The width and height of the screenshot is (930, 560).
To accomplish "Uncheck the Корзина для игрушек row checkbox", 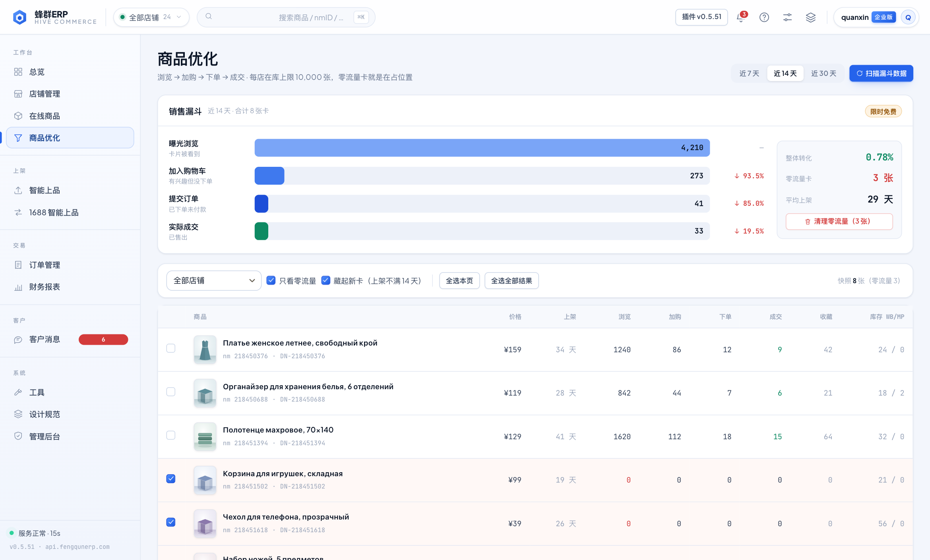I will 171,479.
